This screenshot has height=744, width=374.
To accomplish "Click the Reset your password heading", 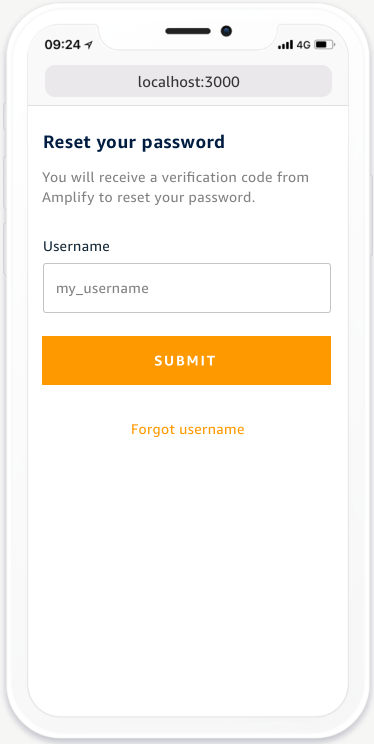I will 134,142.
